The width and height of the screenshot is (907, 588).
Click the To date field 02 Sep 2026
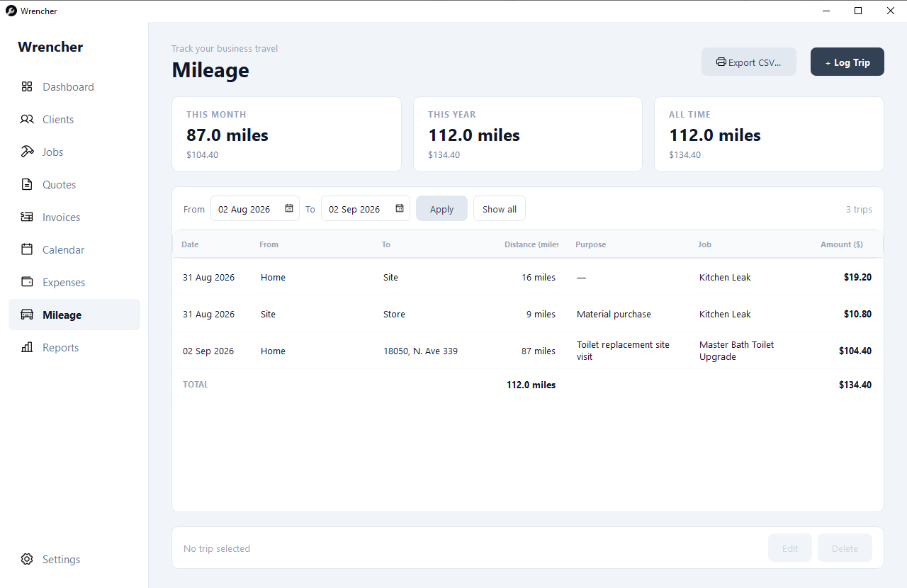point(366,208)
